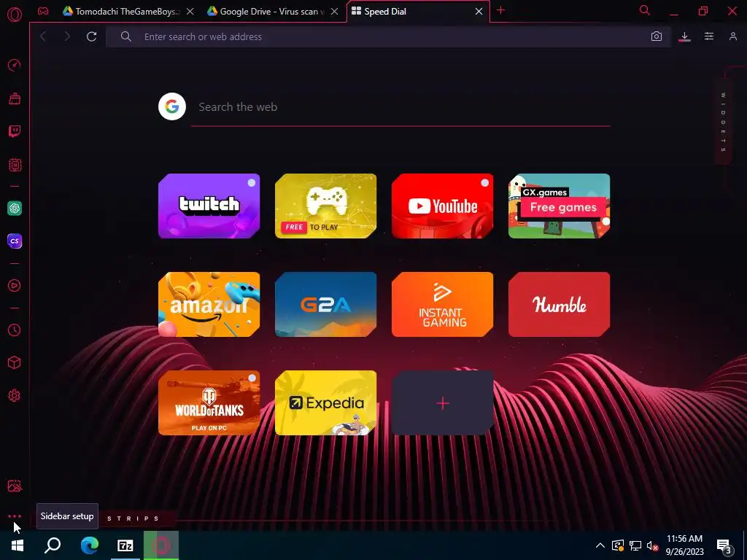Open Extensions cube icon in sidebar

[15, 362]
